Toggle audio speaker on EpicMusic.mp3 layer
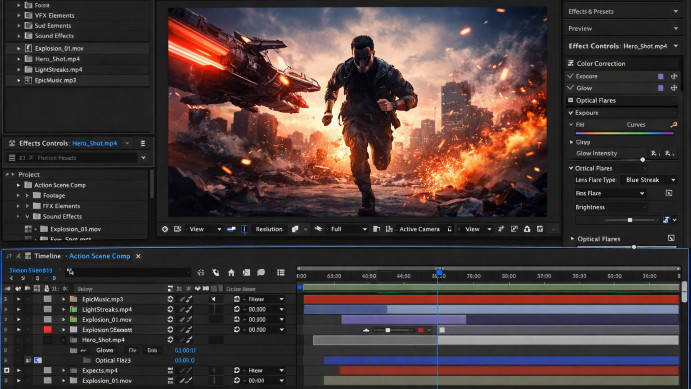 pyautogui.click(x=213, y=299)
